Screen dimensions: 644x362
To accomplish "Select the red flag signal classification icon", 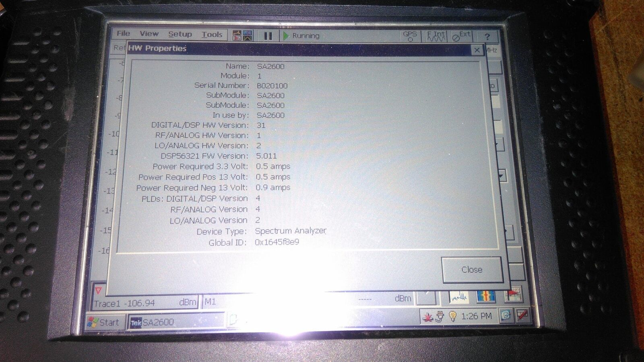I will [x=514, y=295].
